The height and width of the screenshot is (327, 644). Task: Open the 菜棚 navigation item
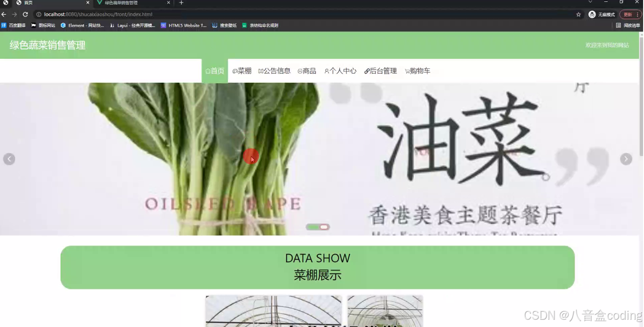(242, 71)
